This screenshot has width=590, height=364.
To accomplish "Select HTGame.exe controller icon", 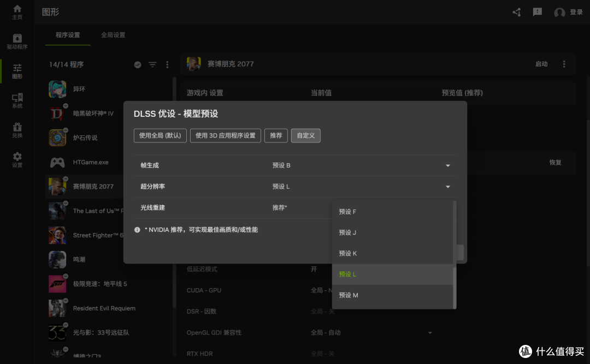I will pyautogui.click(x=57, y=162).
